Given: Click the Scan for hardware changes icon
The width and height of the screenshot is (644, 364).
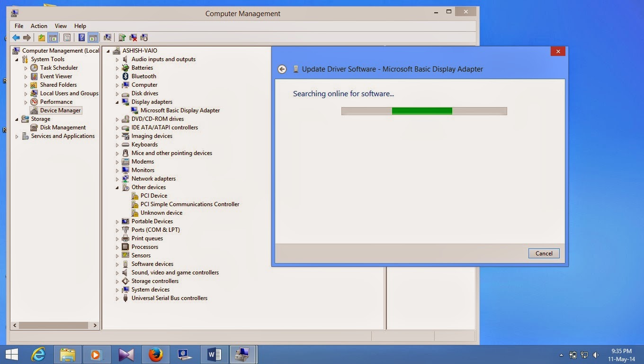Looking at the screenshot, I should click(x=107, y=37).
